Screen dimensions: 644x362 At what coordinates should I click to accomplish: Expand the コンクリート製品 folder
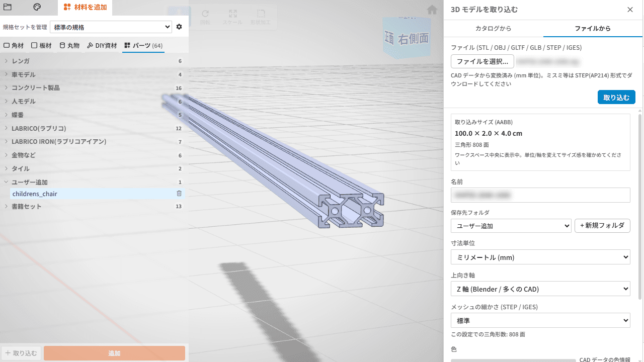(x=94, y=88)
